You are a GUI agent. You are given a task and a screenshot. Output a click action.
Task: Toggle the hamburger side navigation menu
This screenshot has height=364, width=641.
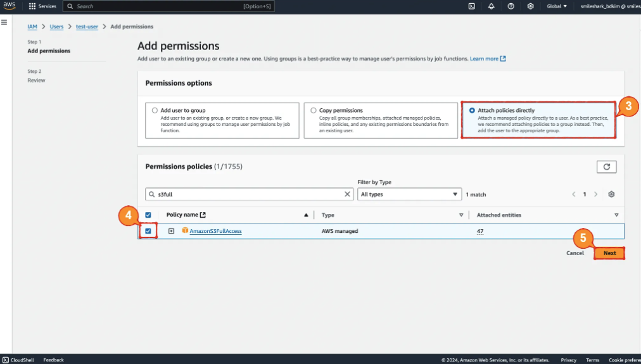(4, 22)
